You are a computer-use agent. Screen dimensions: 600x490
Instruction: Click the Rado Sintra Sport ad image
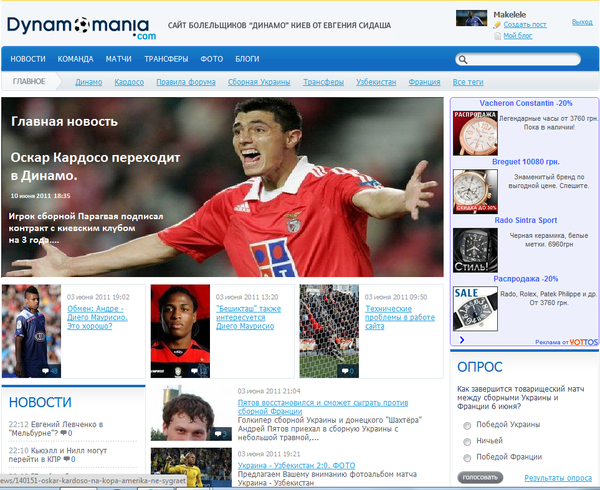475,248
